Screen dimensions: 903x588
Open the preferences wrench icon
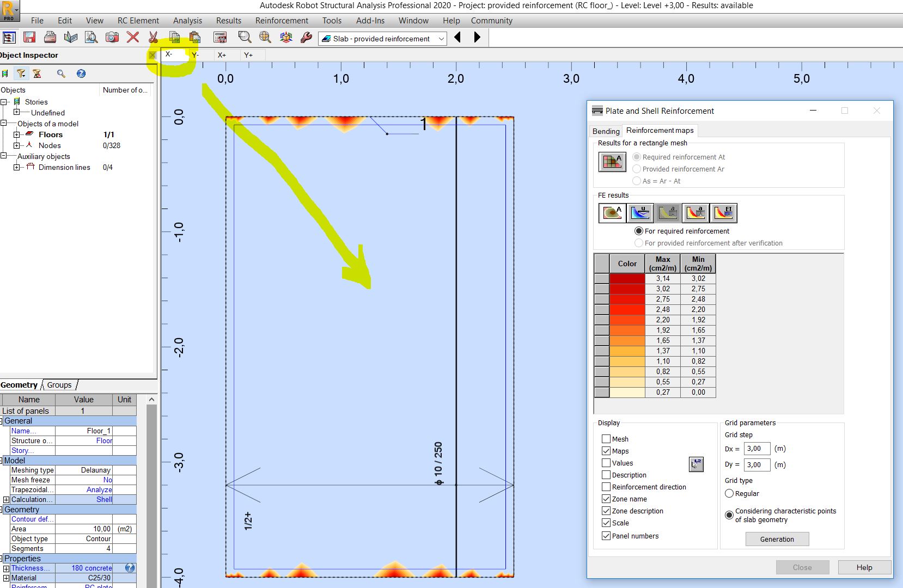click(x=306, y=37)
